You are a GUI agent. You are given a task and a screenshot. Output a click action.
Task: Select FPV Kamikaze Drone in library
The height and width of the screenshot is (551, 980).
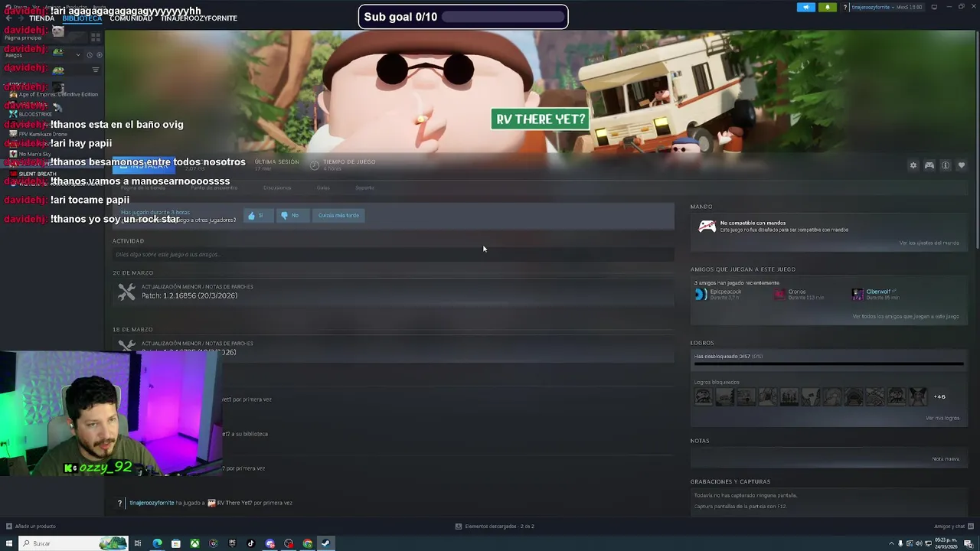point(38,134)
